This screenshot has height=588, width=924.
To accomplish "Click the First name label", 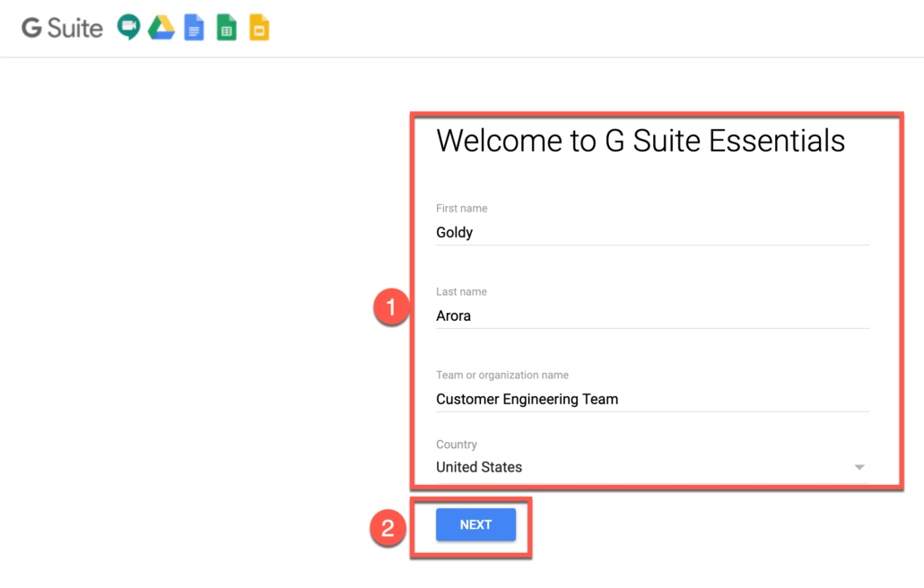I will 461,208.
